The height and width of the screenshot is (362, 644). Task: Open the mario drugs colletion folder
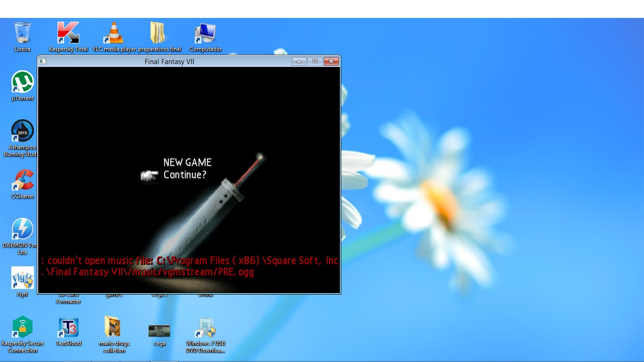[114, 334]
